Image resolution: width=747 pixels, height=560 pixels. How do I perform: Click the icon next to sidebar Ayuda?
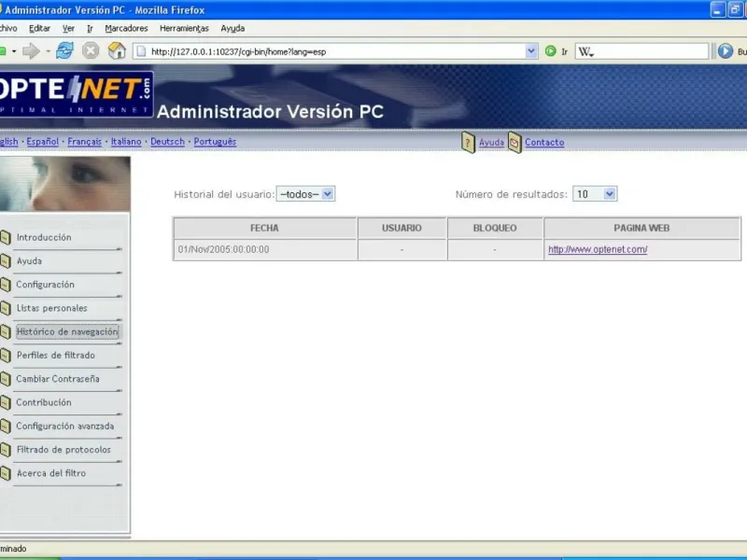[6, 261]
